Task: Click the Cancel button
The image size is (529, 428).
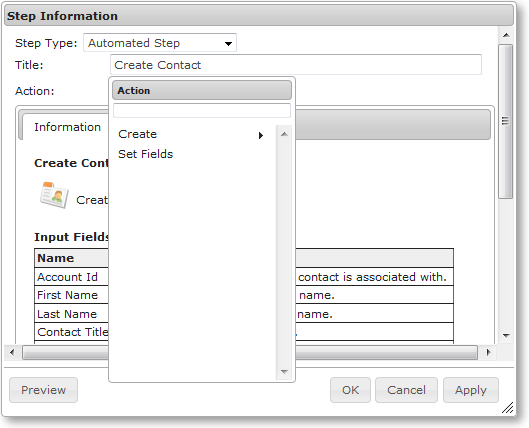Action: pos(406,390)
